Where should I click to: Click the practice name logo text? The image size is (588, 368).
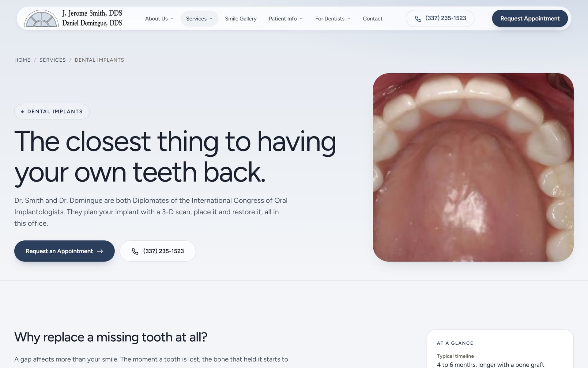[x=92, y=18]
